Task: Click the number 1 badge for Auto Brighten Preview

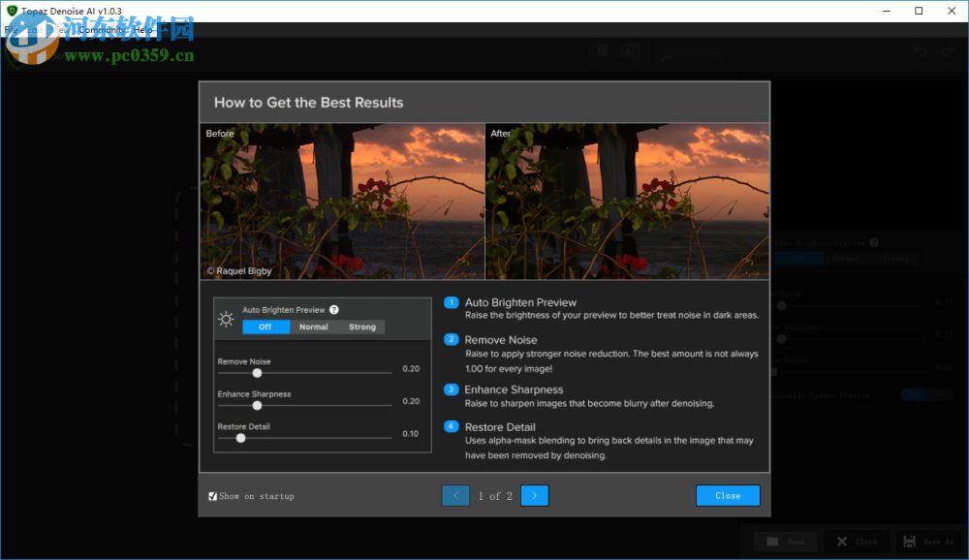Action: [x=451, y=302]
